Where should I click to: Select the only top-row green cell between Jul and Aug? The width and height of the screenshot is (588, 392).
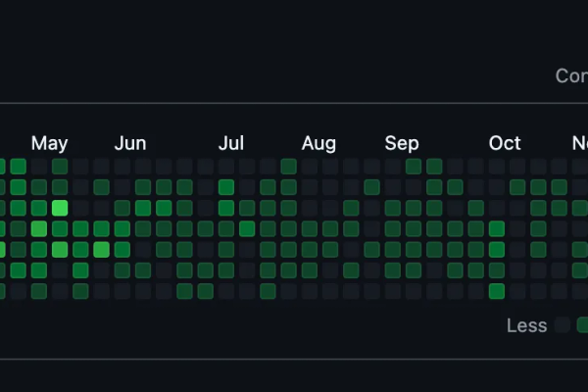pyautogui.click(x=289, y=167)
